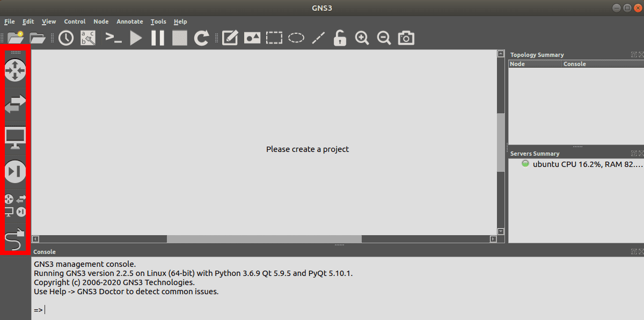Open Manage snapshots clock icon

click(66, 38)
